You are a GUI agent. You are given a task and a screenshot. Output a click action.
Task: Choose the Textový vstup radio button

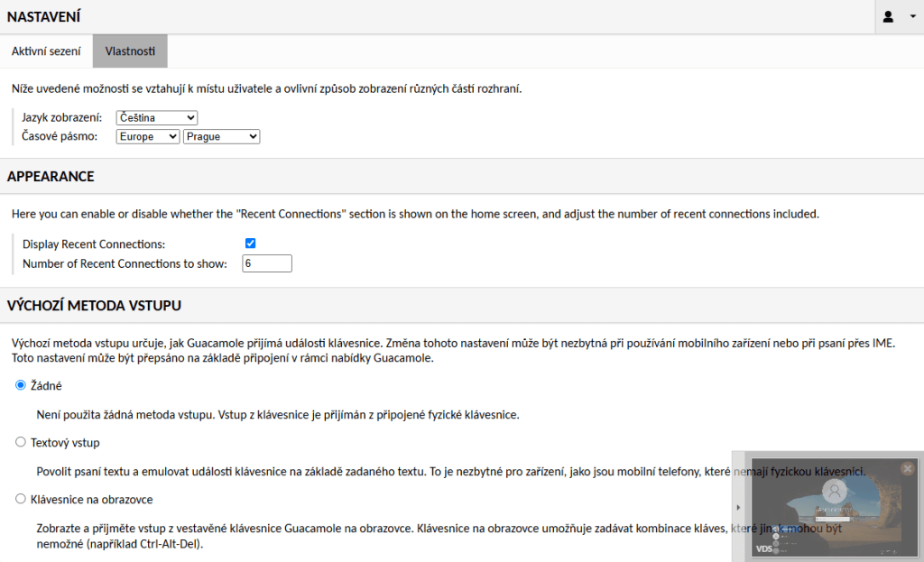click(21, 442)
